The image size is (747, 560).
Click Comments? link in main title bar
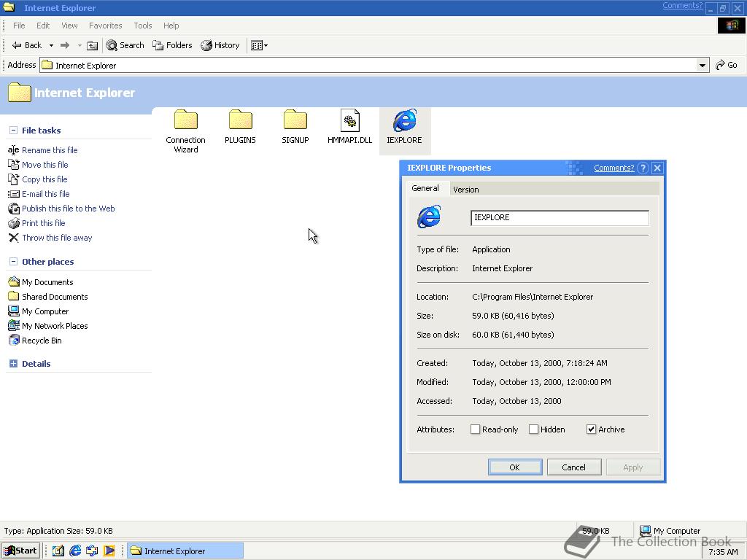(682, 5)
